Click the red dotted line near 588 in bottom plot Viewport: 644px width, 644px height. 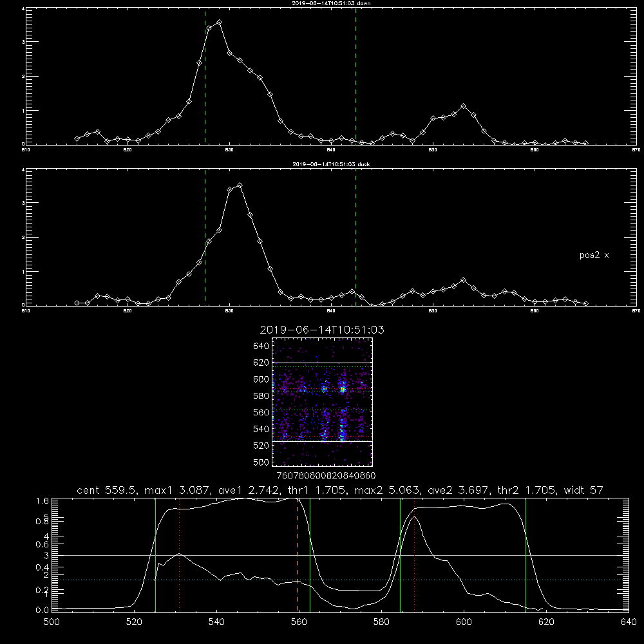[414, 554]
